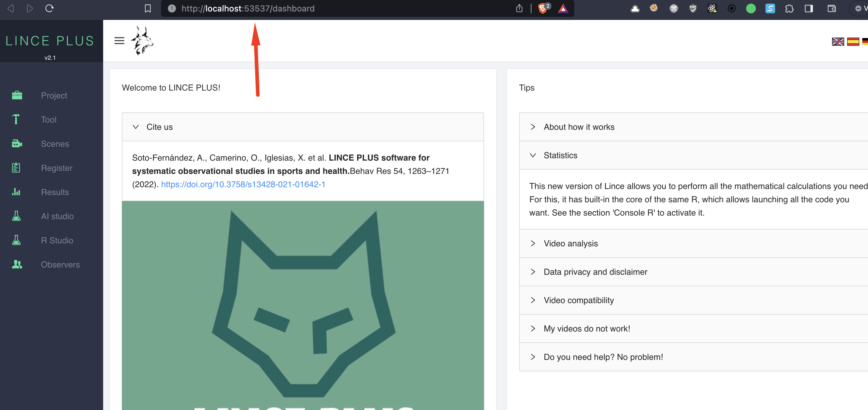The image size is (868, 410).
Task: Click the v2.1 version label
Action: click(x=50, y=58)
